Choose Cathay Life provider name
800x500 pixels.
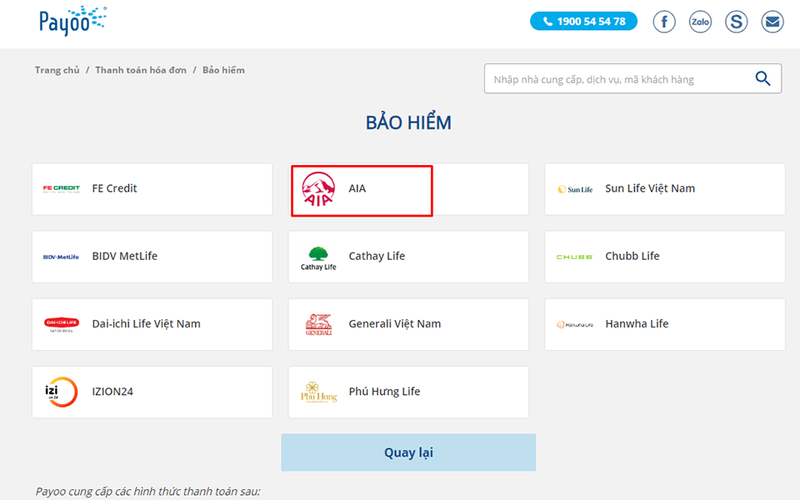point(377,256)
